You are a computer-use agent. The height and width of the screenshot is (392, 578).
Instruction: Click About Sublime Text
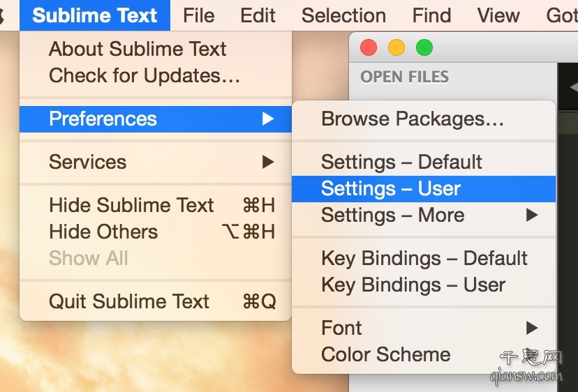point(155,49)
